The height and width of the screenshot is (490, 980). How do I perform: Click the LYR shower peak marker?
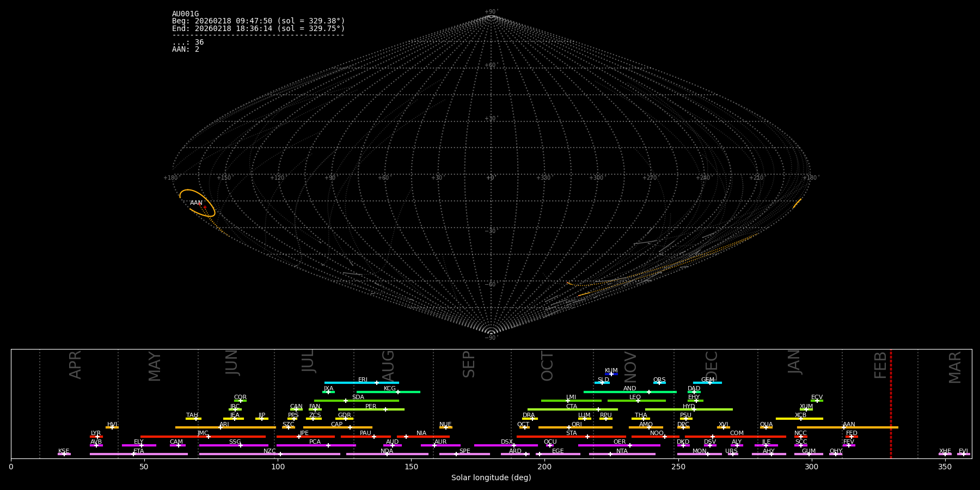click(97, 437)
